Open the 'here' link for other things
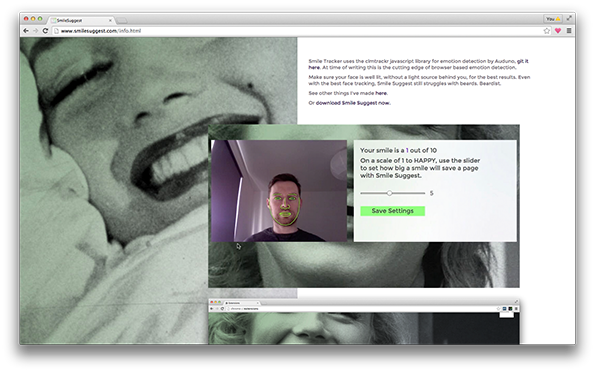Viewport: 595px width, 372px height. click(381, 93)
